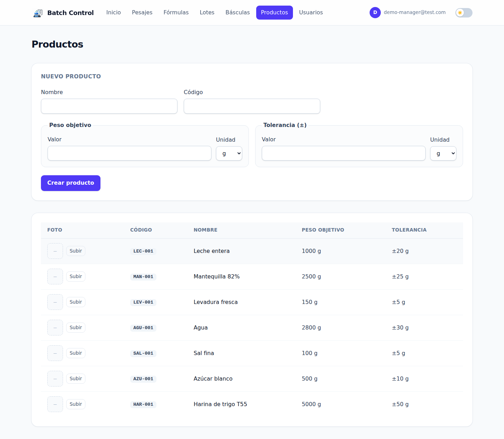
Task: Click the Peso objetivo column header
Action: (323, 230)
